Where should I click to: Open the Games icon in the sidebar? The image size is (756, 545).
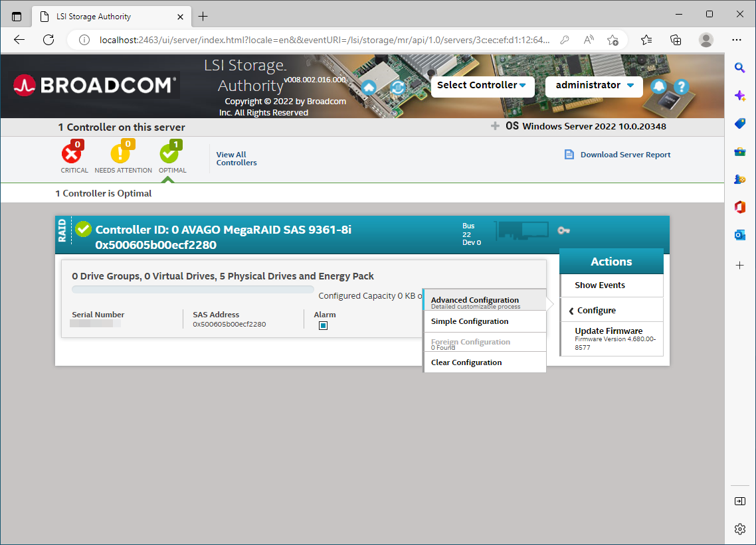click(x=739, y=179)
